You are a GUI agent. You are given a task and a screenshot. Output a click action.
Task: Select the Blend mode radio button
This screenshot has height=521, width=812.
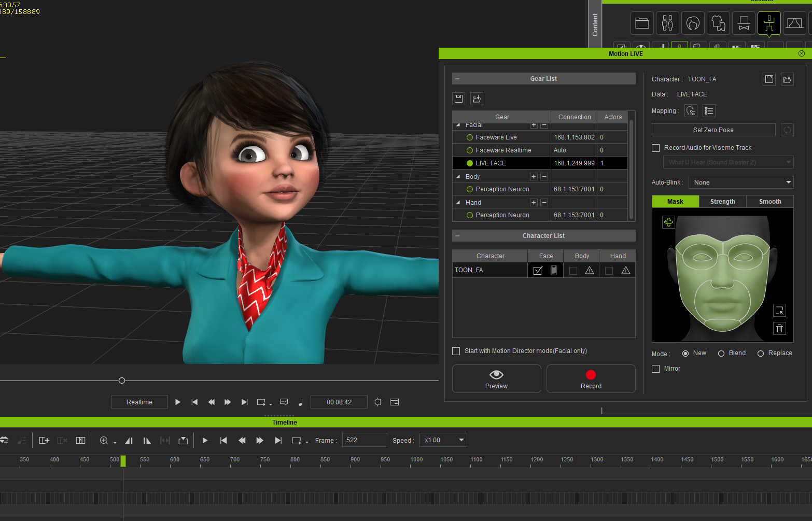coord(721,354)
